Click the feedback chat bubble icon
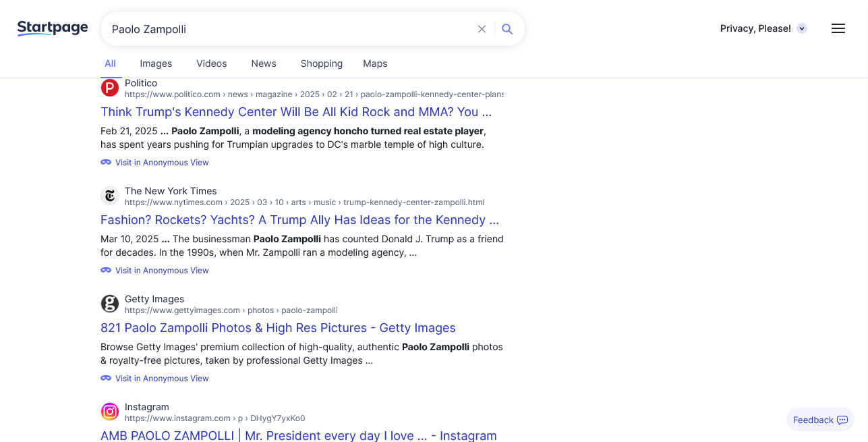This screenshot has width=868, height=442. (x=842, y=420)
